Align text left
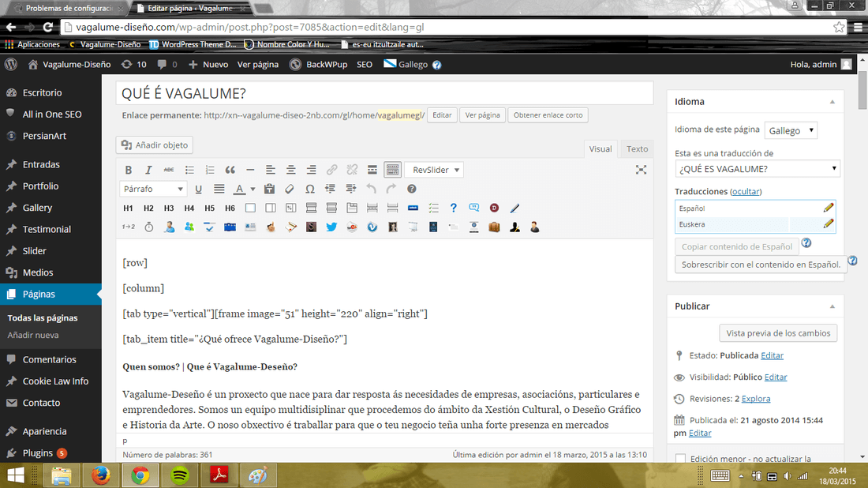 click(x=270, y=170)
